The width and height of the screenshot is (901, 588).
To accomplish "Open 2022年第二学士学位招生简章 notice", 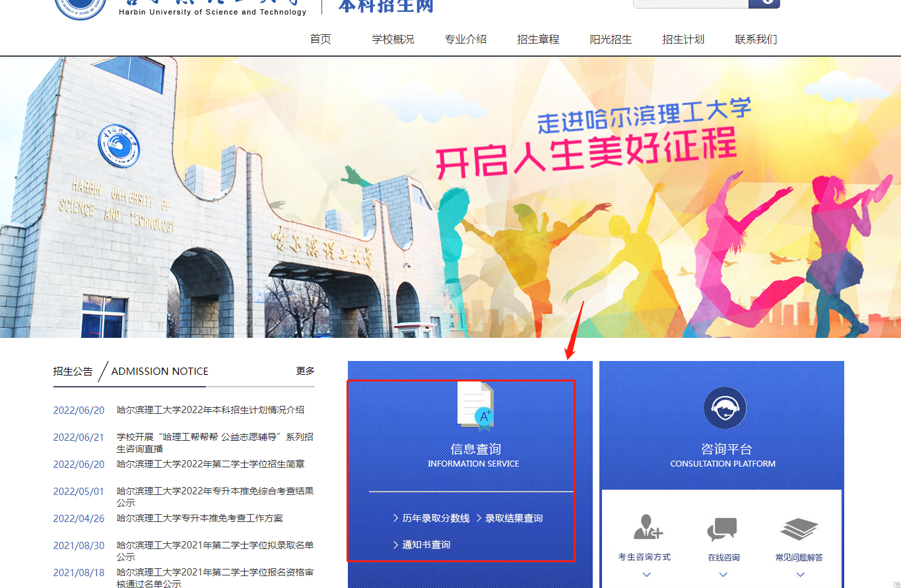I will 211,464.
